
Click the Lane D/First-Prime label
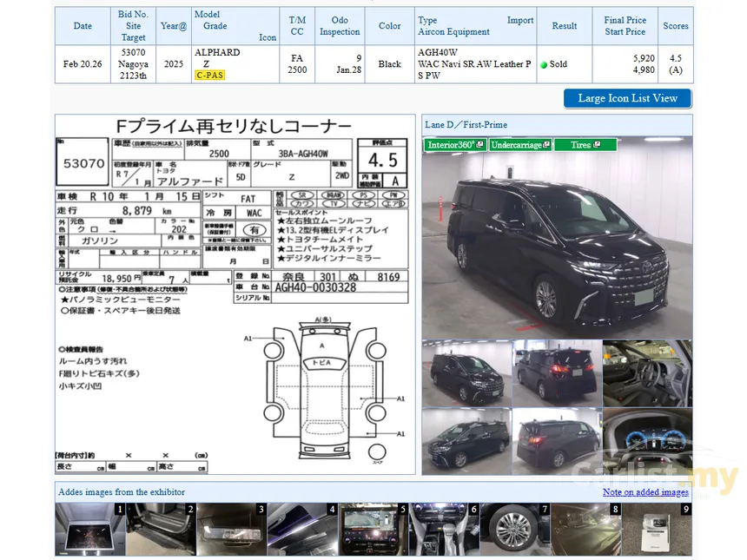point(466,125)
